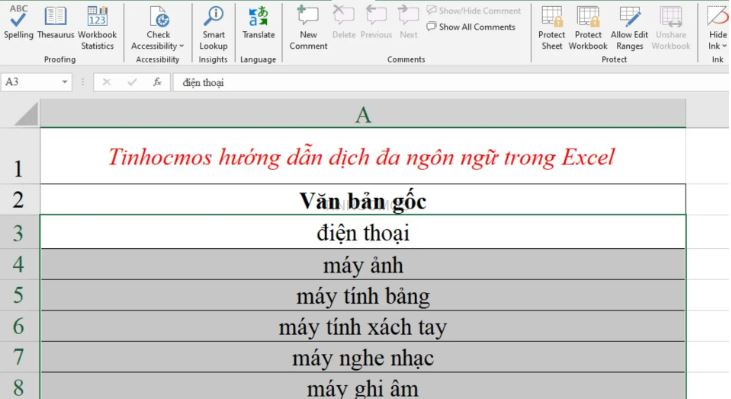This screenshot has height=399, width=731.
Task: Toggle Show/Hide Comment
Action: [474, 11]
